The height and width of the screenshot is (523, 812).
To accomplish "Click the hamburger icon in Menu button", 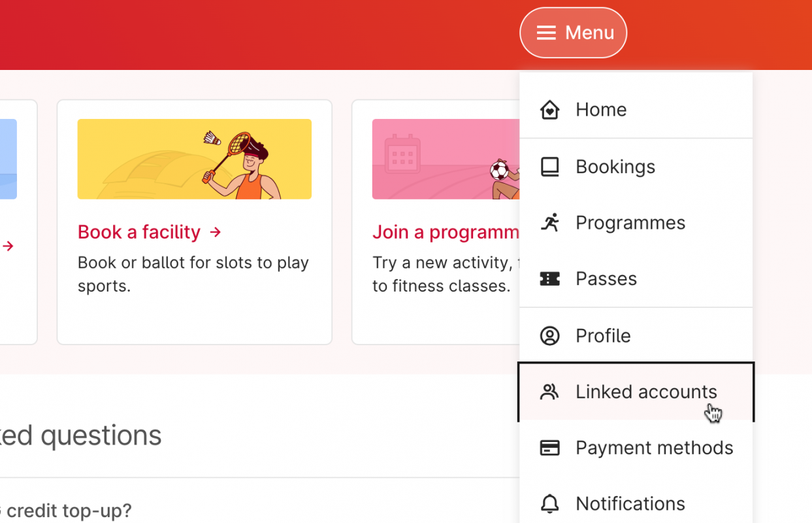I will click(x=546, y=33).
